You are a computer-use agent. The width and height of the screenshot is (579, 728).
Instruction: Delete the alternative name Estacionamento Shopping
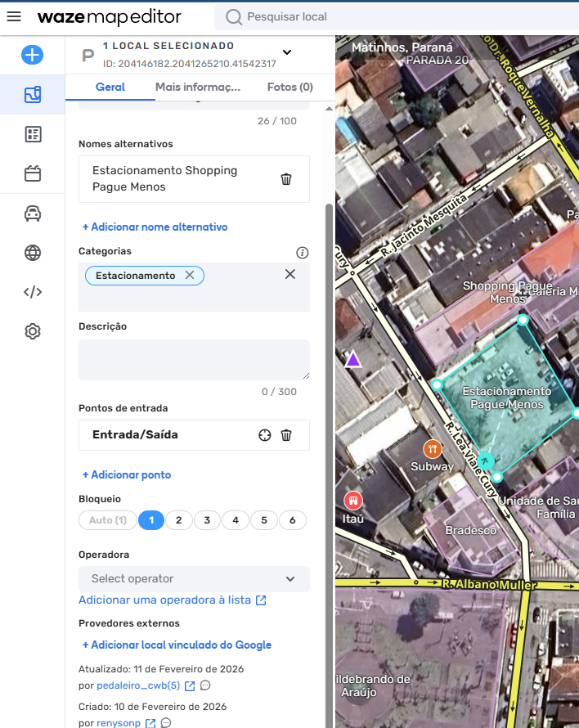click(x=286, y=179)
